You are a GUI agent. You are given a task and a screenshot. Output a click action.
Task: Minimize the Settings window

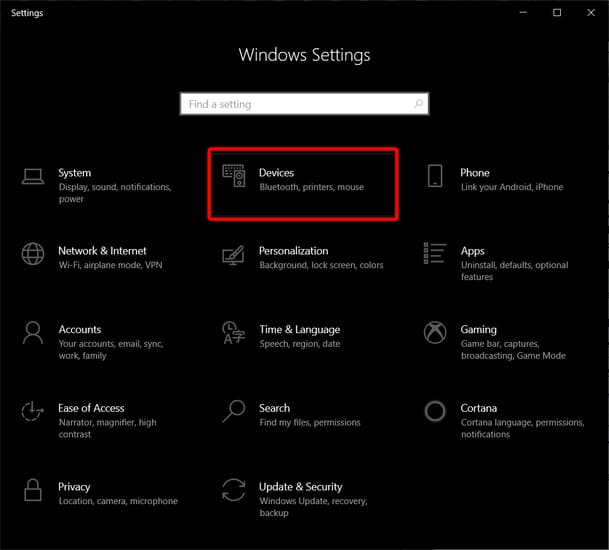pos(522,13)
